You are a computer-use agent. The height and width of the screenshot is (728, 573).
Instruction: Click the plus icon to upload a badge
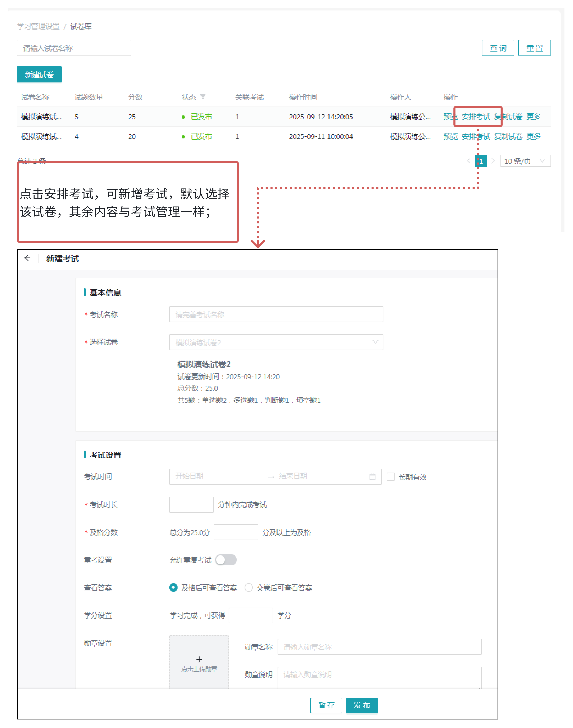(199, 659)
